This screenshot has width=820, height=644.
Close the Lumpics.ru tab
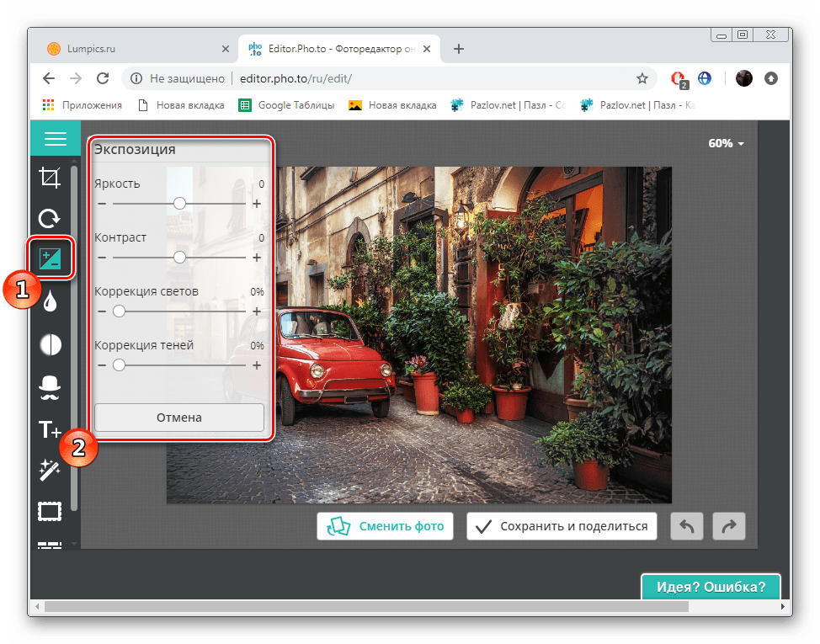pyautogui.click(x=226, y=49)
